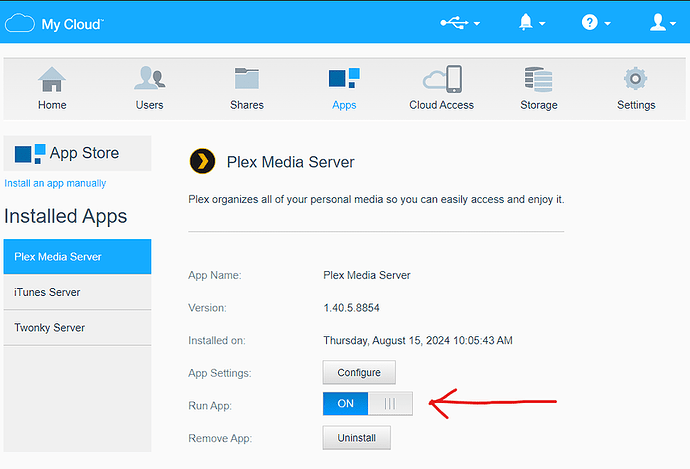Switch to the Home tab label
The height and width of the screenshot is (469, 690).
point(52,105)
